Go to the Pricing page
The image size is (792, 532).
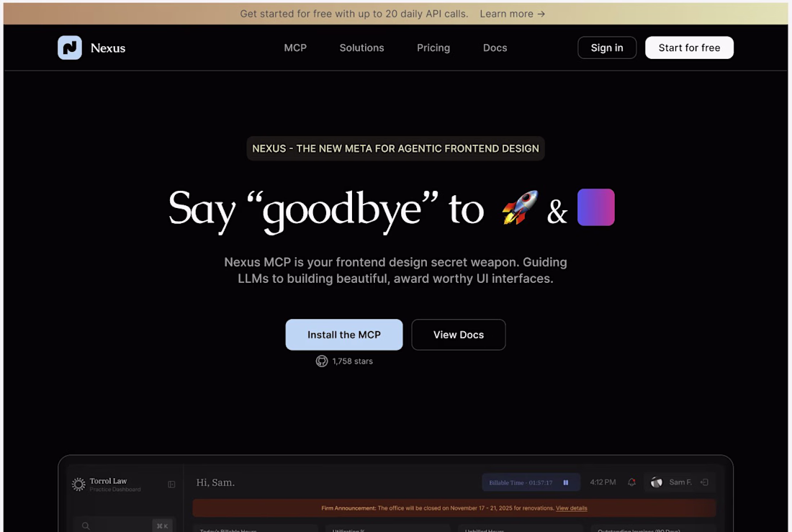tap(433, 48)
